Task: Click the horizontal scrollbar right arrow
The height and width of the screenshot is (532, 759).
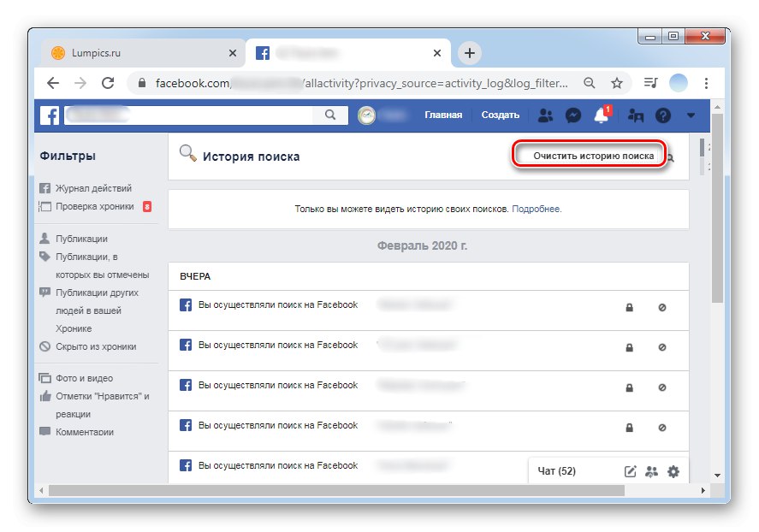Action: pos(703,490)
